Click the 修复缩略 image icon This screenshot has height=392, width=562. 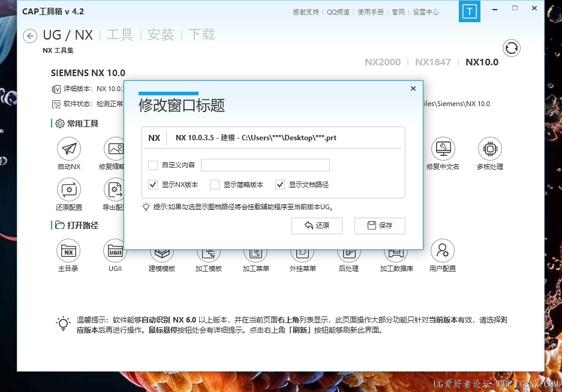[115, 149]
